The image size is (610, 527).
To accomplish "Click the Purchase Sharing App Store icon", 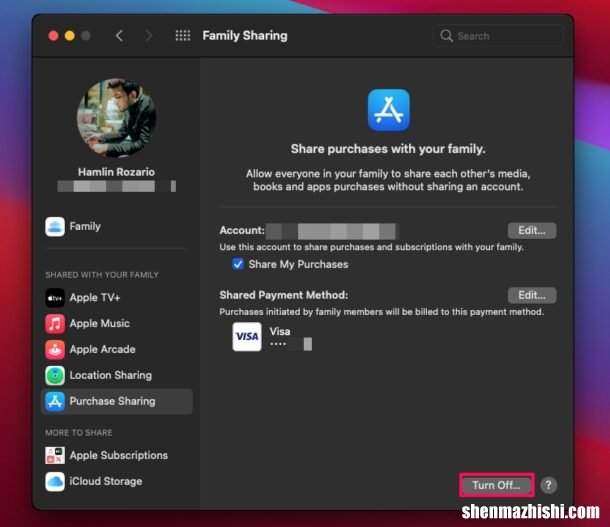I will (55, 401).
